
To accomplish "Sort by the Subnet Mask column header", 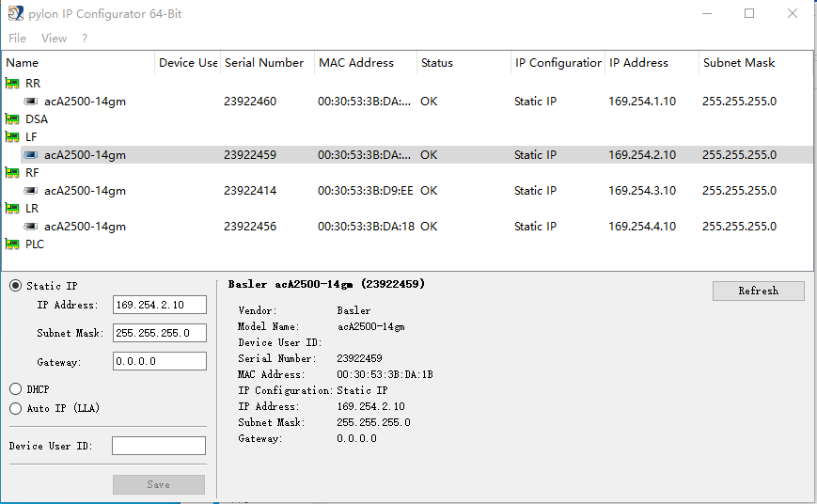I will [x=756, y=63].
